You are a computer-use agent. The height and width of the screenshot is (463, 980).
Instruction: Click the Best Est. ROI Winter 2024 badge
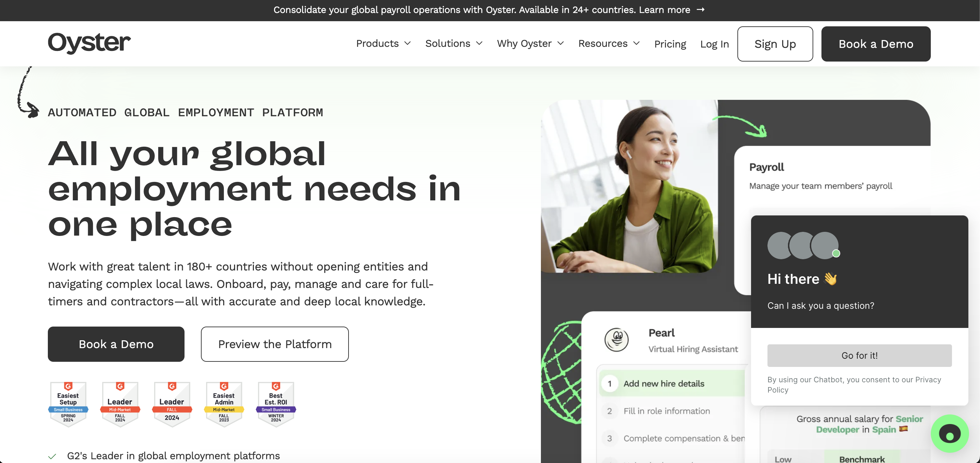pyautogui.click(x=276, y=404)
